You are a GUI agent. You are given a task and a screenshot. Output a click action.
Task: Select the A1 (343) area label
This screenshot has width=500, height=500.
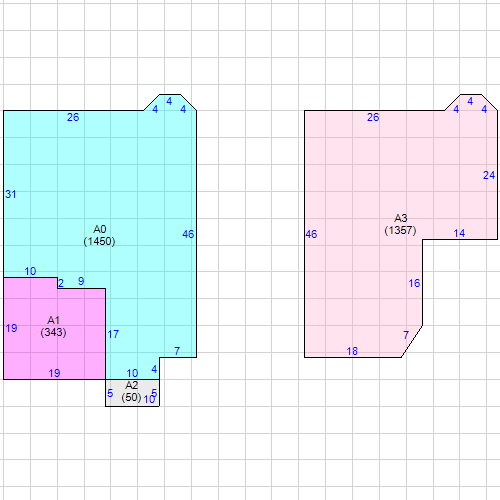pos(53,326)
